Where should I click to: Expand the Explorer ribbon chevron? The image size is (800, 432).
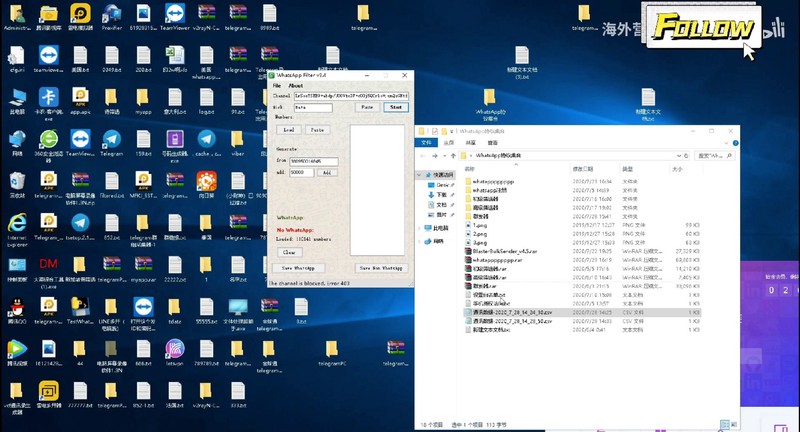point(727,143)
